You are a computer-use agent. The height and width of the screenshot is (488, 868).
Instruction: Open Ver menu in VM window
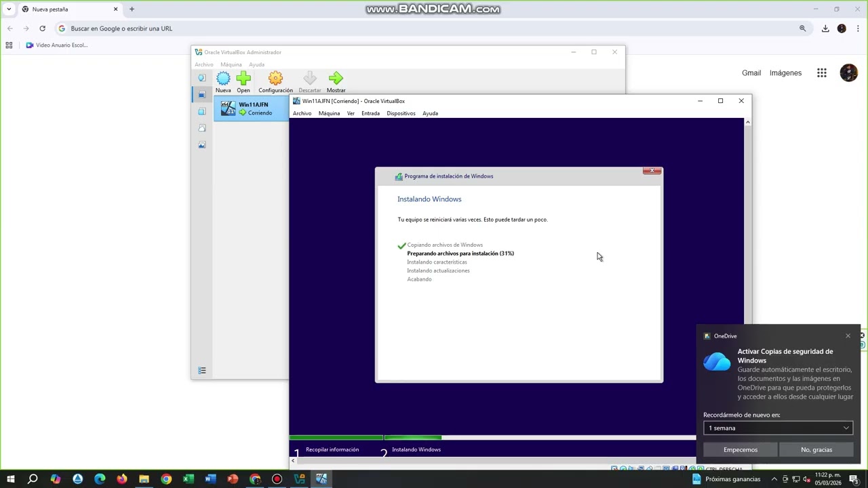tap(351, 113)
